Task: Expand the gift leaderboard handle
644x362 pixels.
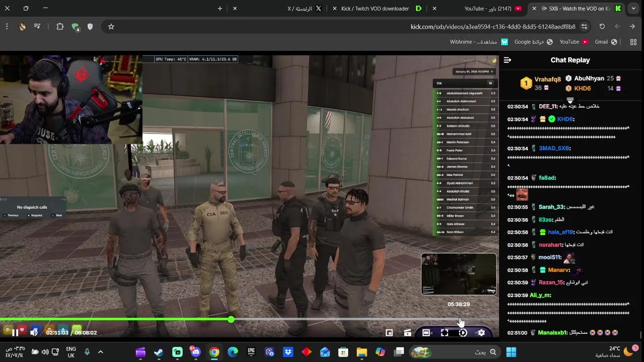Action: [570, 100]
